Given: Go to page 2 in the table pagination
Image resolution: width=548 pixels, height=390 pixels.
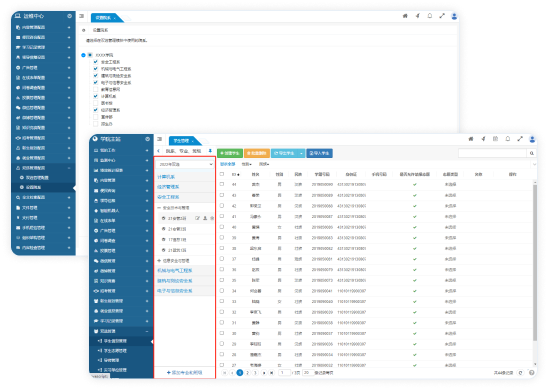Looking at the screenshot, I should [x=247, y=373].
